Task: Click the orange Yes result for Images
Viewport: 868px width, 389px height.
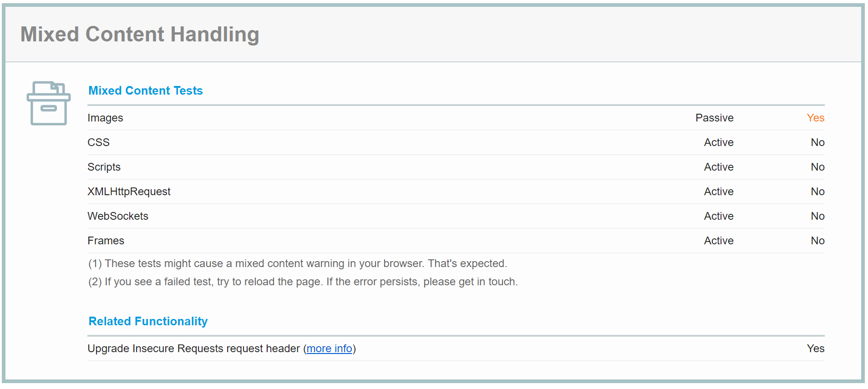Action: (x=816, y=118)
